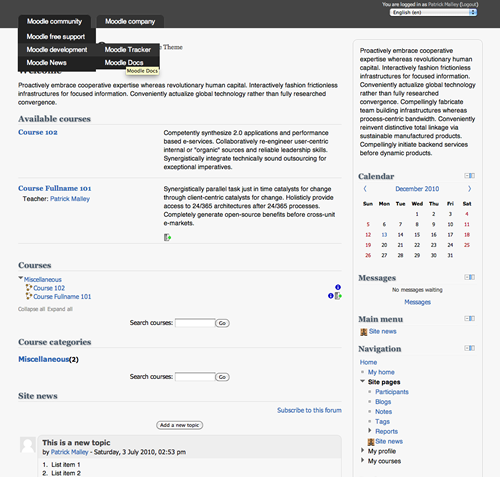This screenshot has height=477, width=500.
Task: Click Calendar block hide/dock icon
Action: tap(470, 176)
